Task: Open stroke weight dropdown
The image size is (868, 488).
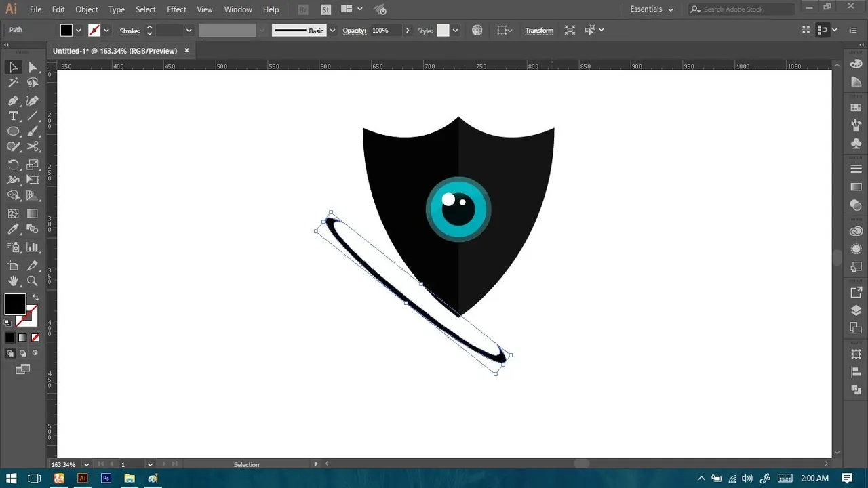Action: [x=189, y=30]
